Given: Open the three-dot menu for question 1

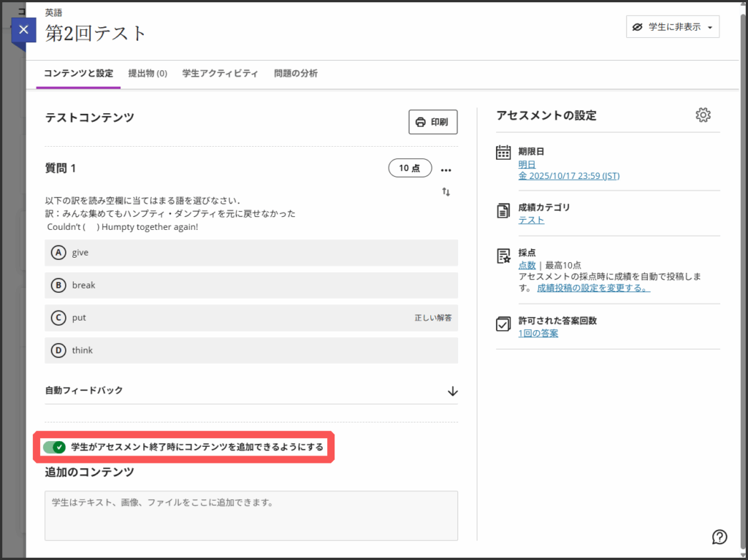Looking at the screenshot, I should point(446,169).
